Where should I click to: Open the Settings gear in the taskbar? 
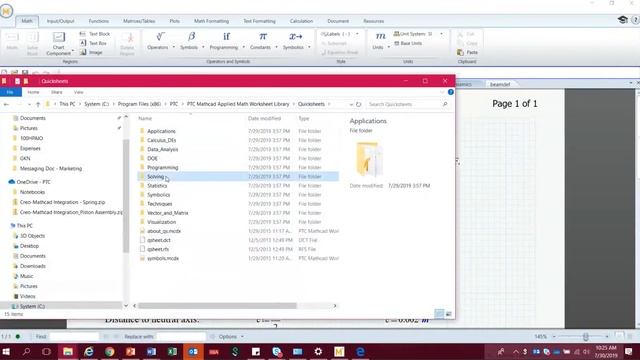[x=318, y=351]
